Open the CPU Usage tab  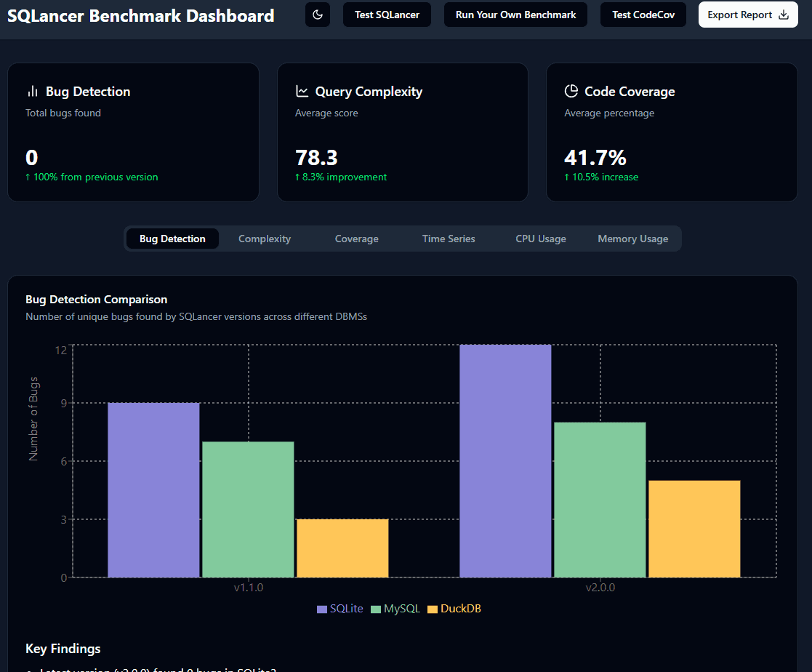click(541, 239)
